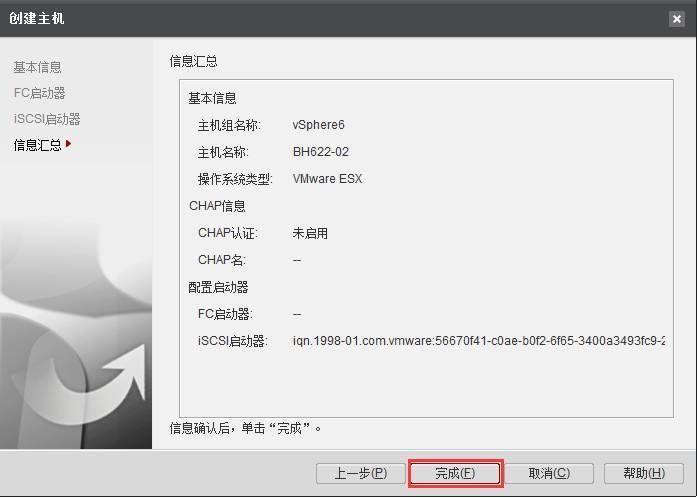Click the 创建主机 title bar text
This screenshot has width=697, height=498.
pyautogui.click(x=37, y=19)
